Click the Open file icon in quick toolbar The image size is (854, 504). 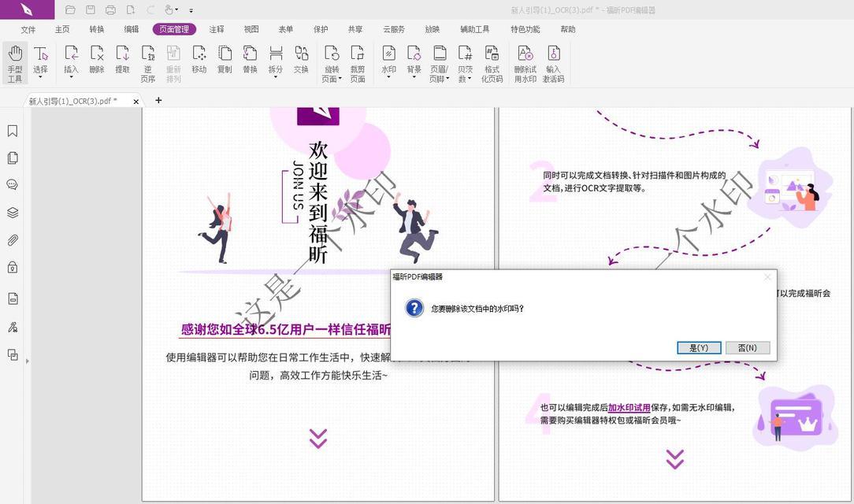[69, 9]
